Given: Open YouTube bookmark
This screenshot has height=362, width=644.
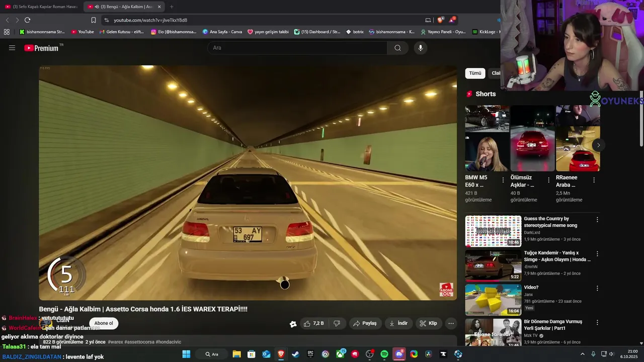Looking at the screenshot, I should [83, 32].
